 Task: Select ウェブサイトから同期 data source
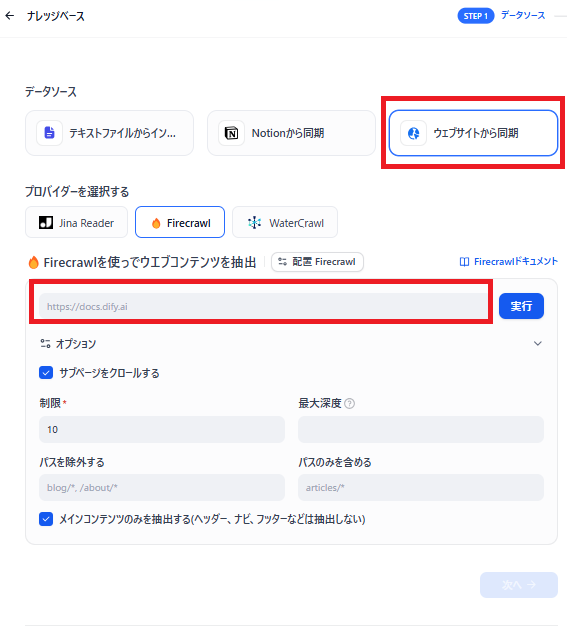[x=473, y=133]
